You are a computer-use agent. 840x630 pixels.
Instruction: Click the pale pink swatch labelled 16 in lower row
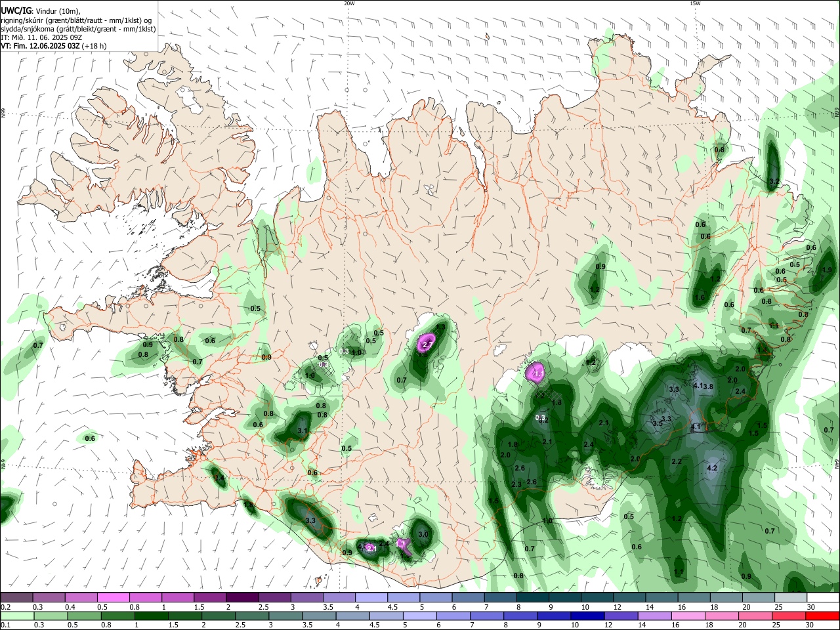point(688,616)
